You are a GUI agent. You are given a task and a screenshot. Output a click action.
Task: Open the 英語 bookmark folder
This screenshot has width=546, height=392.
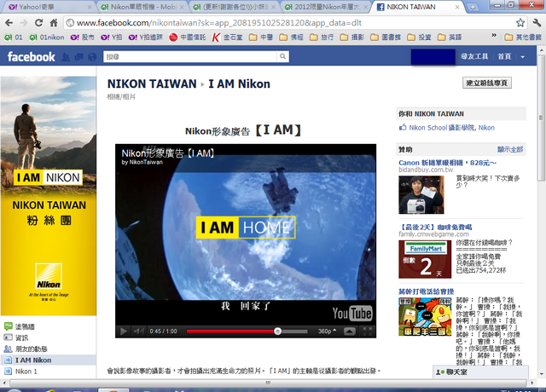click(450, 37)
